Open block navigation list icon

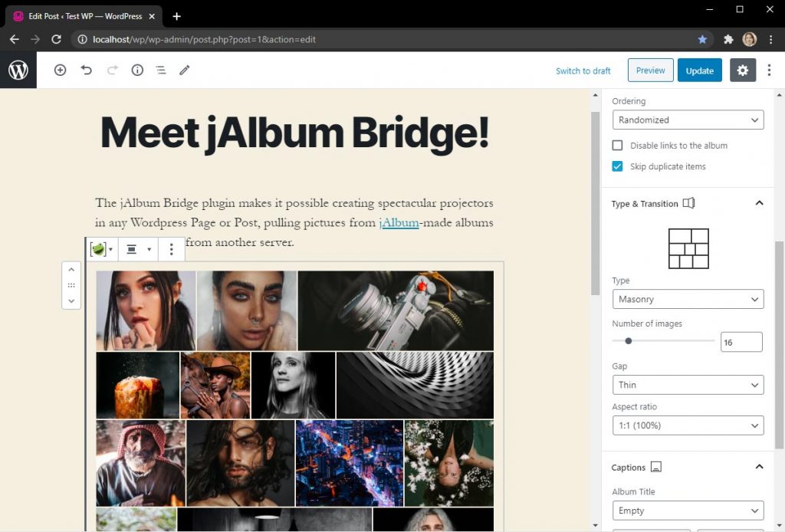tap(161, 70)
